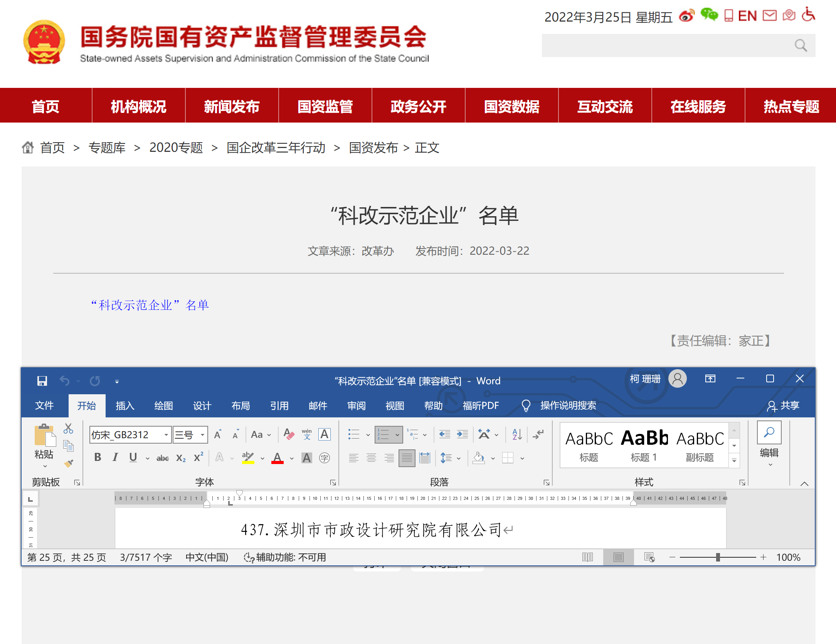Click the zoom slider handle
Viewport: 836px width, 644px height.
coord(718,557)
